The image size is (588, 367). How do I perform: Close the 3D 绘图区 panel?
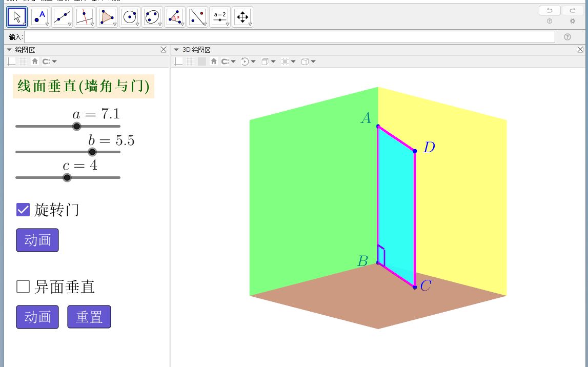580,50
